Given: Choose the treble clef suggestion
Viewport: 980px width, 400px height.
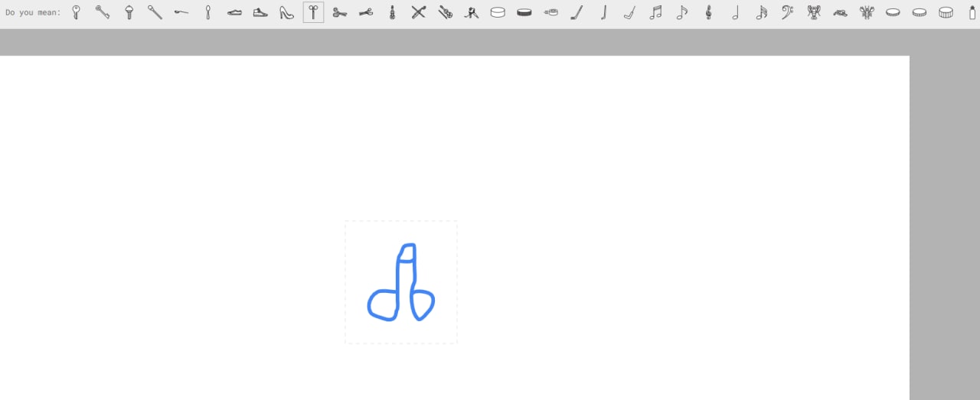Looking at the screenshot, I should 708,12.
